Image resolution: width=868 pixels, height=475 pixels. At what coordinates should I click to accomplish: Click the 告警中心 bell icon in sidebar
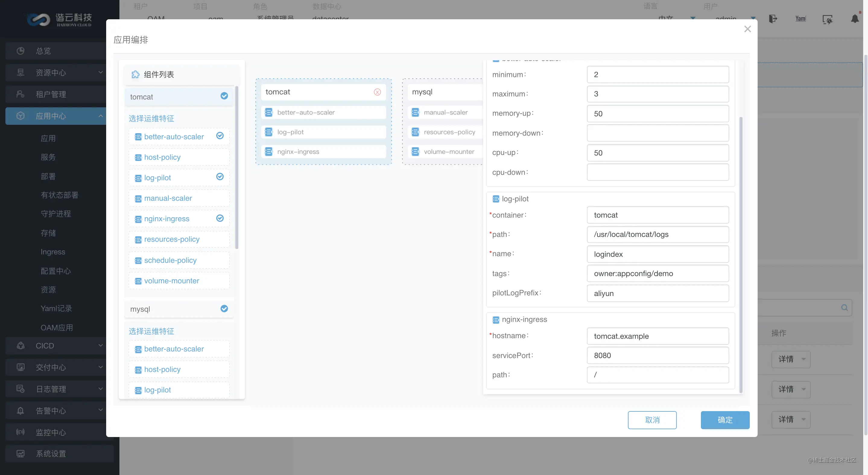point(21,411)
